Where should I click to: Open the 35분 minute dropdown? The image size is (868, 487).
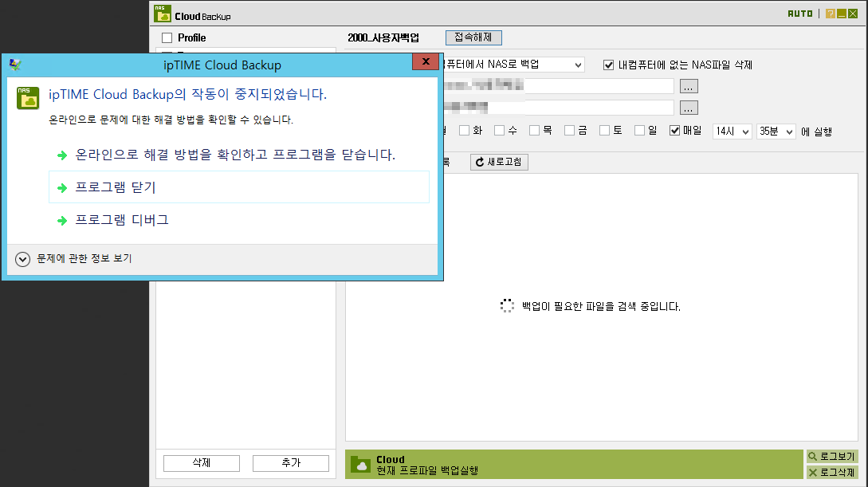click(776, 132)
